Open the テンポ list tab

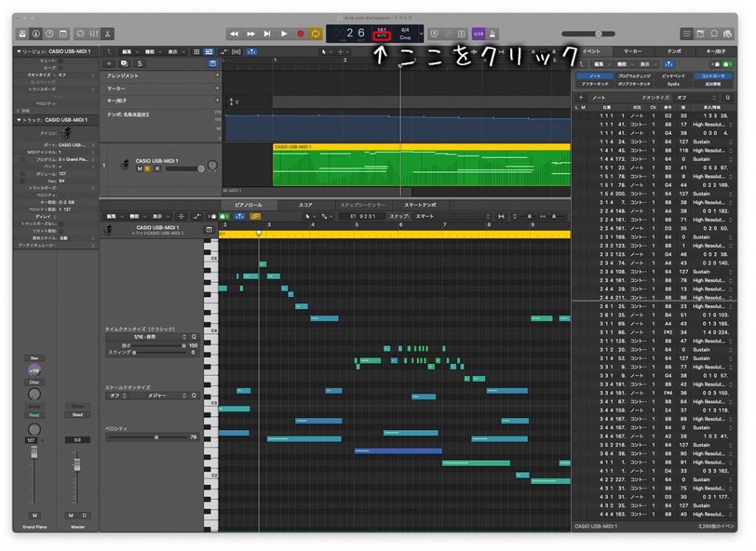(x=674, y=51)
